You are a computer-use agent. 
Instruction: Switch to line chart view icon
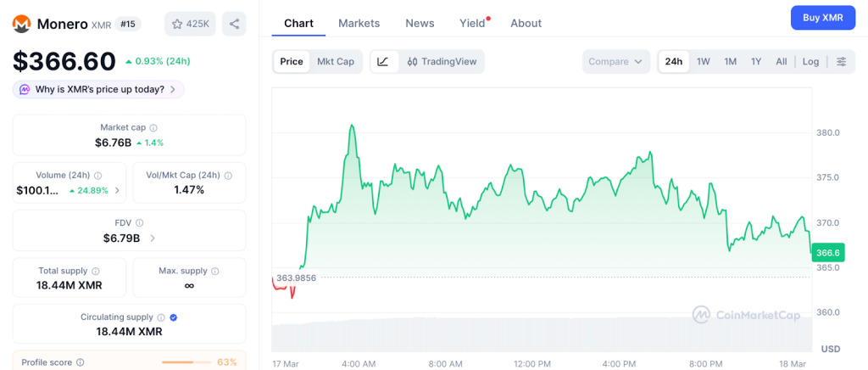coord(384,61)
